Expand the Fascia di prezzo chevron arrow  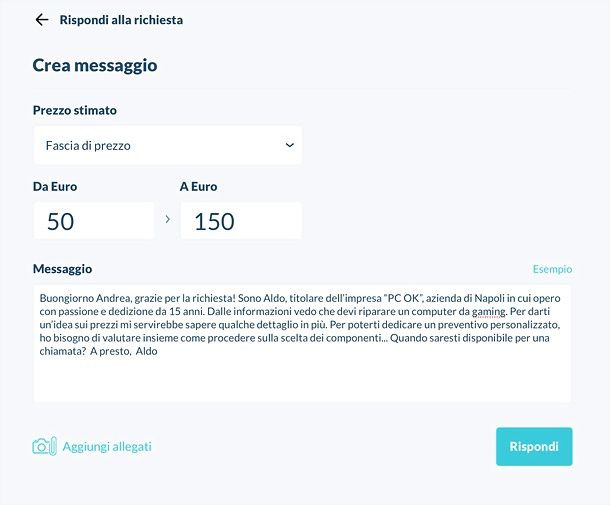pos(289,145)
